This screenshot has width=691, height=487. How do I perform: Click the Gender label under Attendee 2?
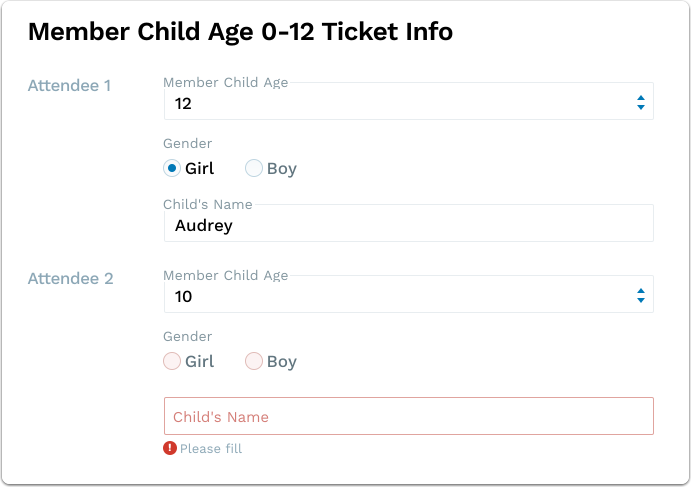187,337
